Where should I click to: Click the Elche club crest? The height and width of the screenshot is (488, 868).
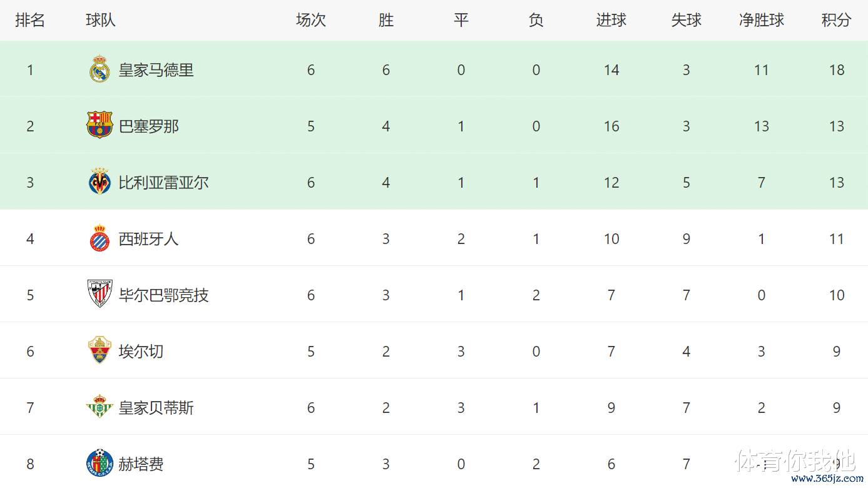tap(100, 351)
